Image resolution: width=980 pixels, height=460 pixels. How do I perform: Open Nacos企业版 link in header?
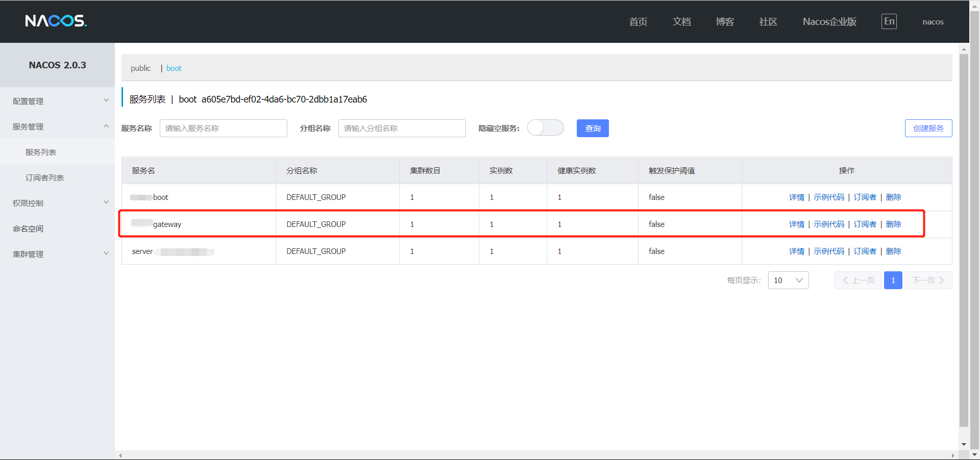829,21
